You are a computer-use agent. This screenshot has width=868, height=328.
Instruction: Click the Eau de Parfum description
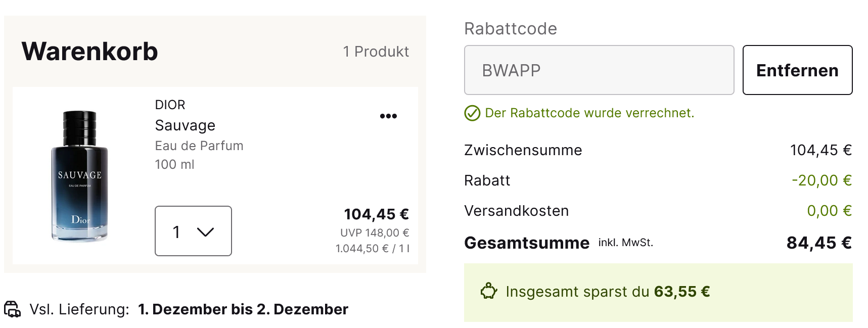tap(199, 146)
